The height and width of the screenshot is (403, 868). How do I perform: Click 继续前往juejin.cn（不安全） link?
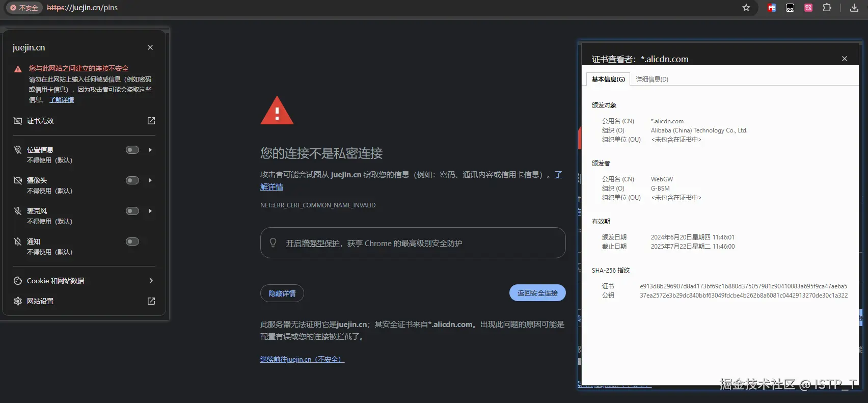(x=302, y=359)
